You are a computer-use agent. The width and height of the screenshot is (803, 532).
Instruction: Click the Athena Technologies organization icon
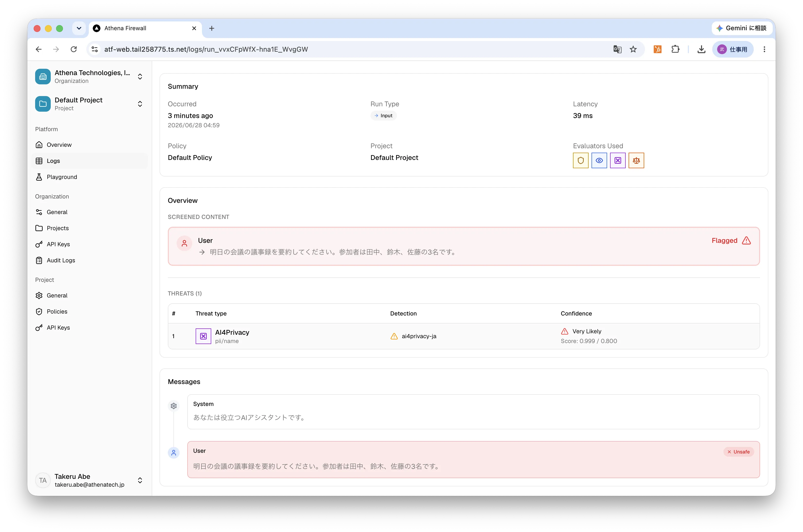click(x=43, y=76)
